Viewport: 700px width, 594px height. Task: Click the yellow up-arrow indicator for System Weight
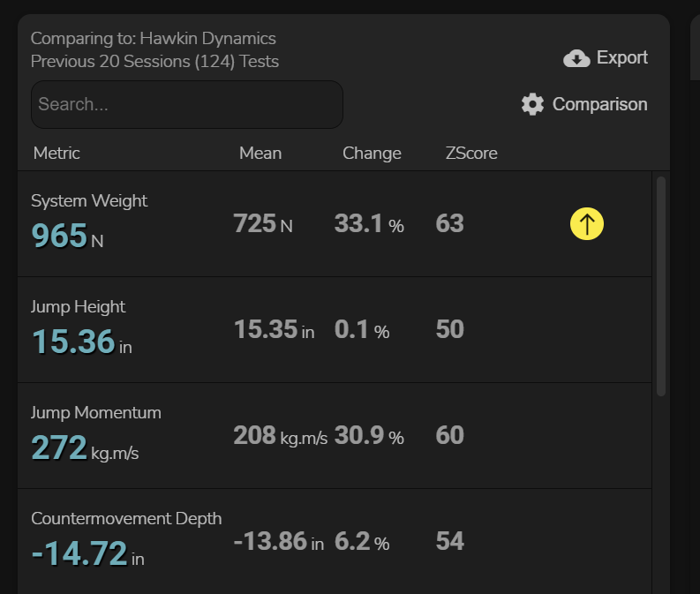point(586,224)
